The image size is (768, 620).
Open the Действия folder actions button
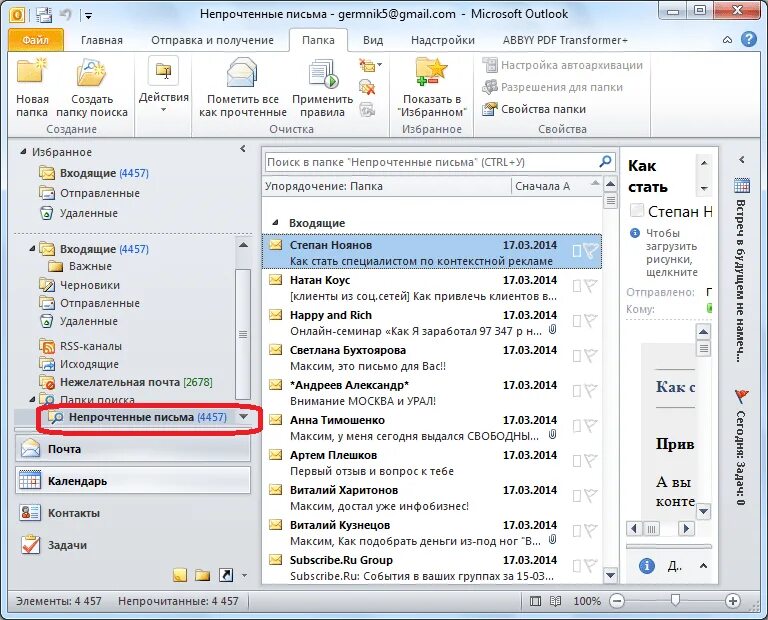(x=164, y=86)
